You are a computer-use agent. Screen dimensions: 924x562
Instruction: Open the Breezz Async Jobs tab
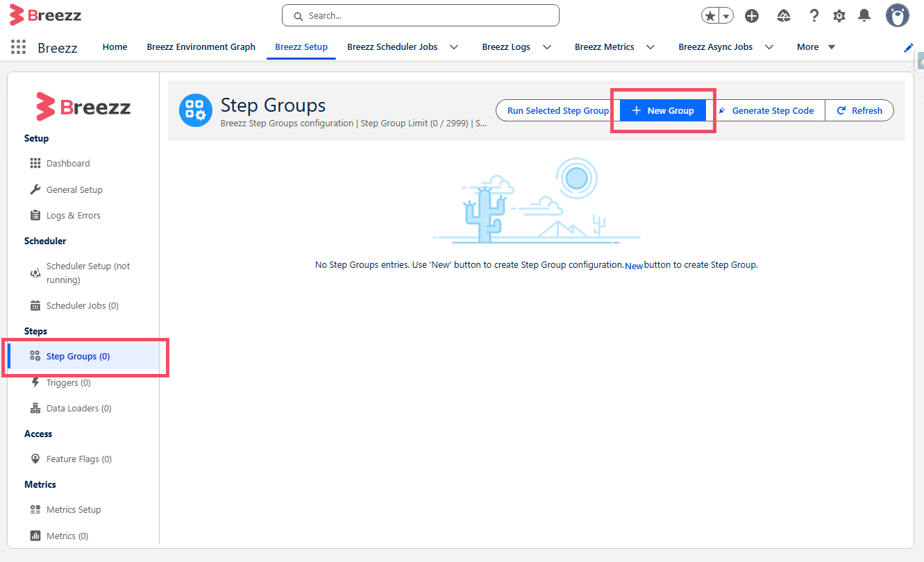click(716, 47)
